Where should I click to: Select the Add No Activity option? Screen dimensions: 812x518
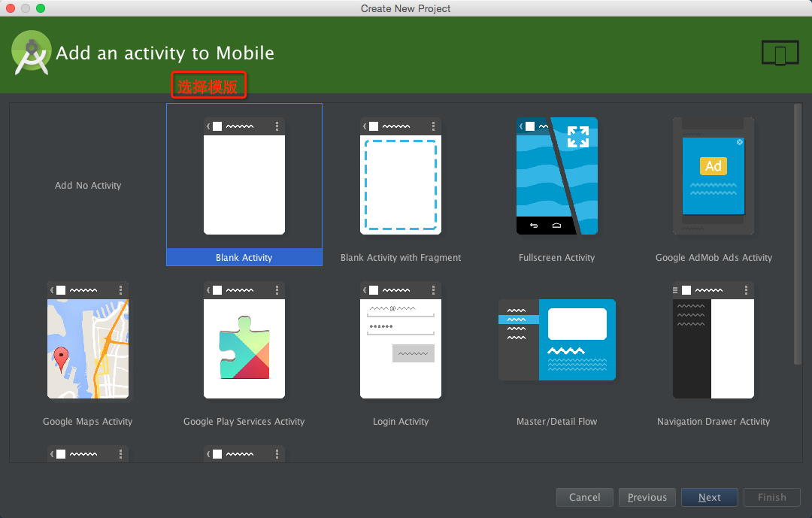click(x=88, y=186)
